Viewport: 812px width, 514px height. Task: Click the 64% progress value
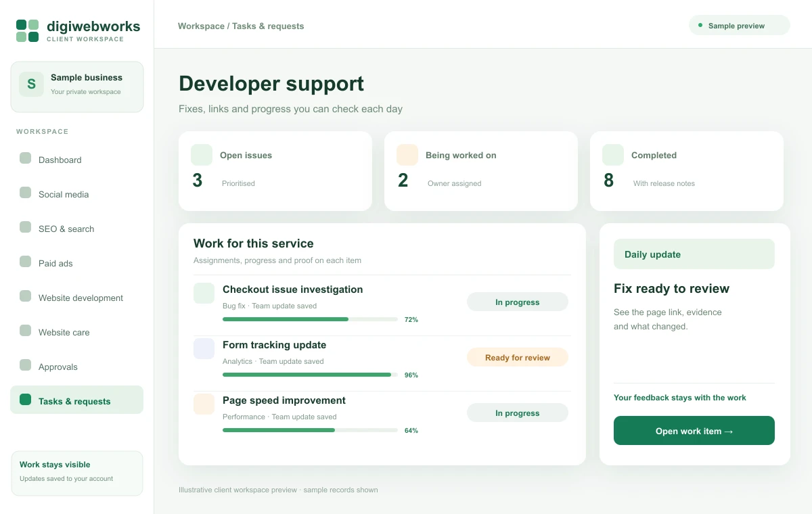[411, 431]
